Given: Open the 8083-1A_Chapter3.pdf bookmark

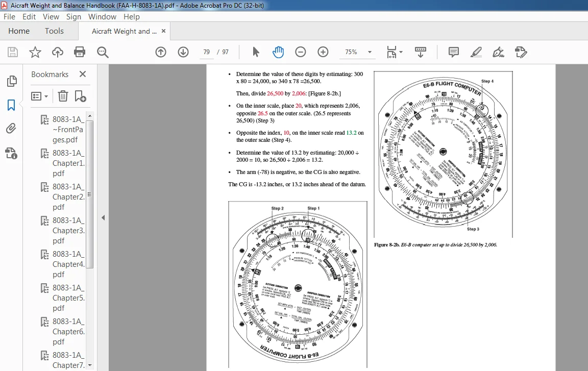Looking at the screenshot, I should [68, 231].
